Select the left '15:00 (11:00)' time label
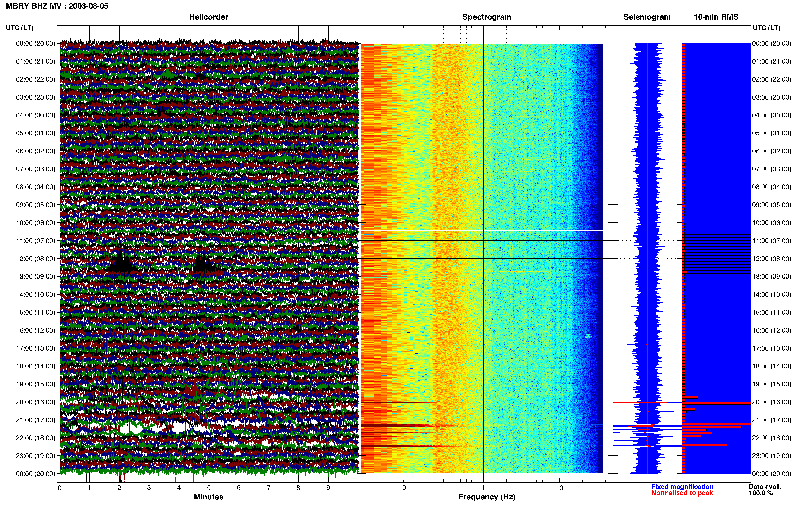This screenshot has width=812, height=508. [36, 313]
